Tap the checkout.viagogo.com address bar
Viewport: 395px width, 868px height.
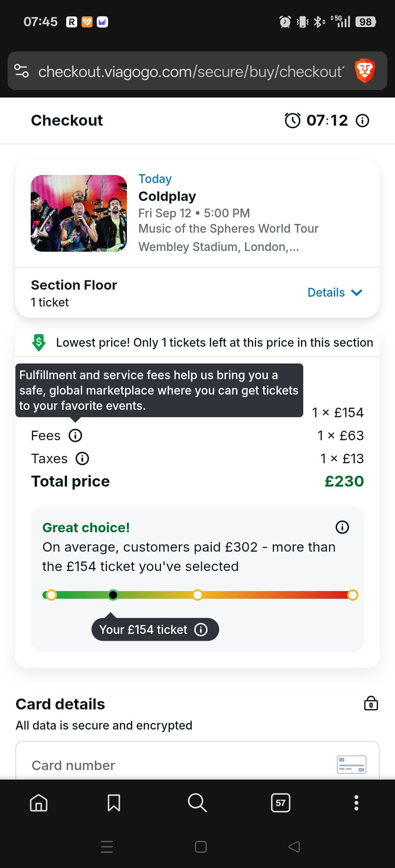click(190, 72)
